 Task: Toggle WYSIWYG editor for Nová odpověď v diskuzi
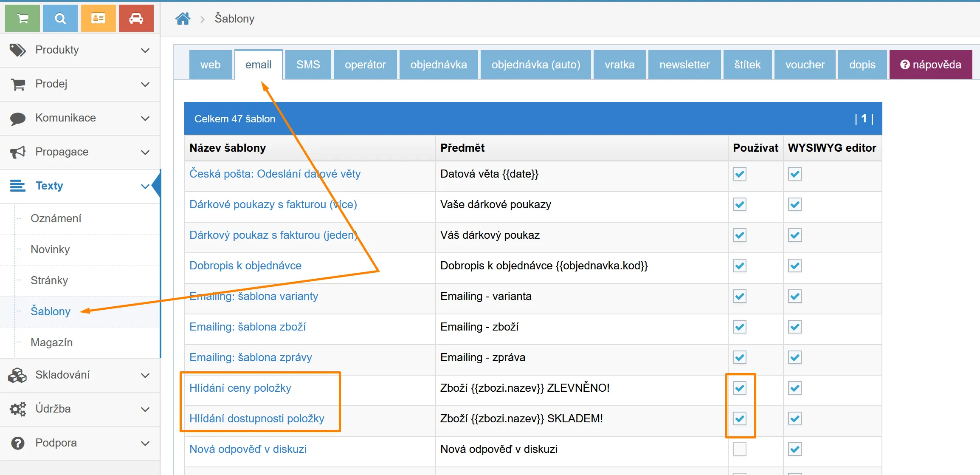[795, 449]
